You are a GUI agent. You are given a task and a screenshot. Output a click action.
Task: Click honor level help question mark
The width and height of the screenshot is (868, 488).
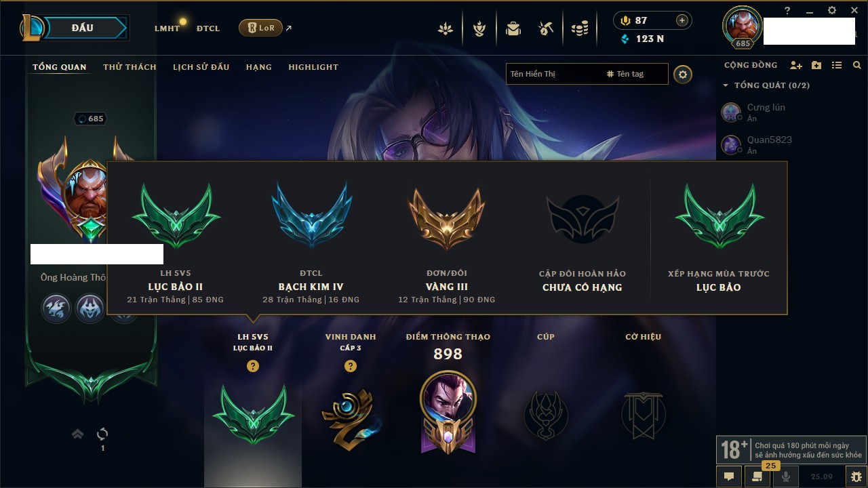pos(351,366)
